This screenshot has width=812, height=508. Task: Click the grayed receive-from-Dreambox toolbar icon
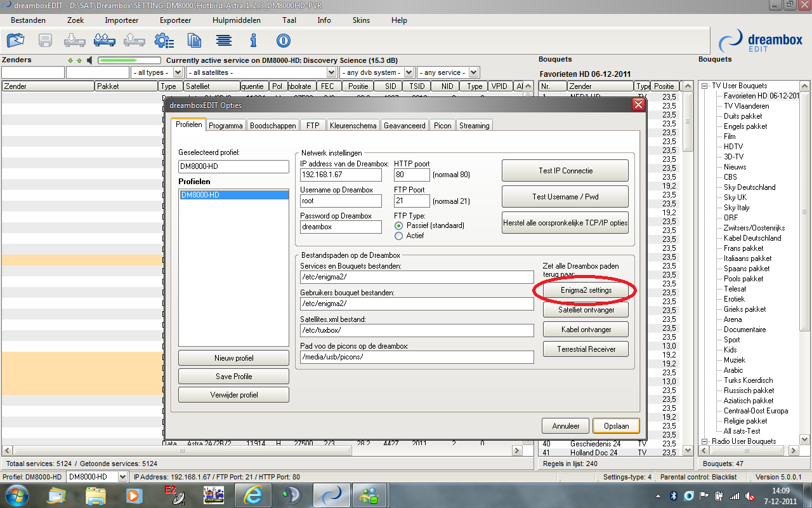(x=75, y=41)
